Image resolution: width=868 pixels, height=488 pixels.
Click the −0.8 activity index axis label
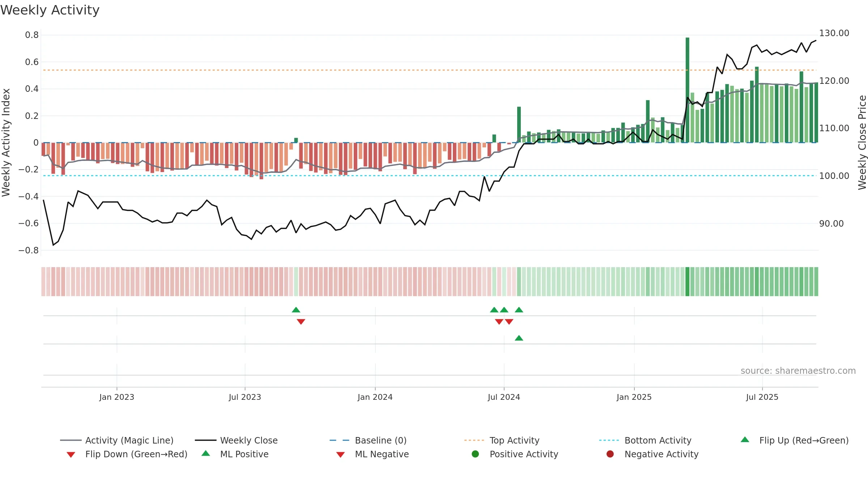tap(29, 251)
